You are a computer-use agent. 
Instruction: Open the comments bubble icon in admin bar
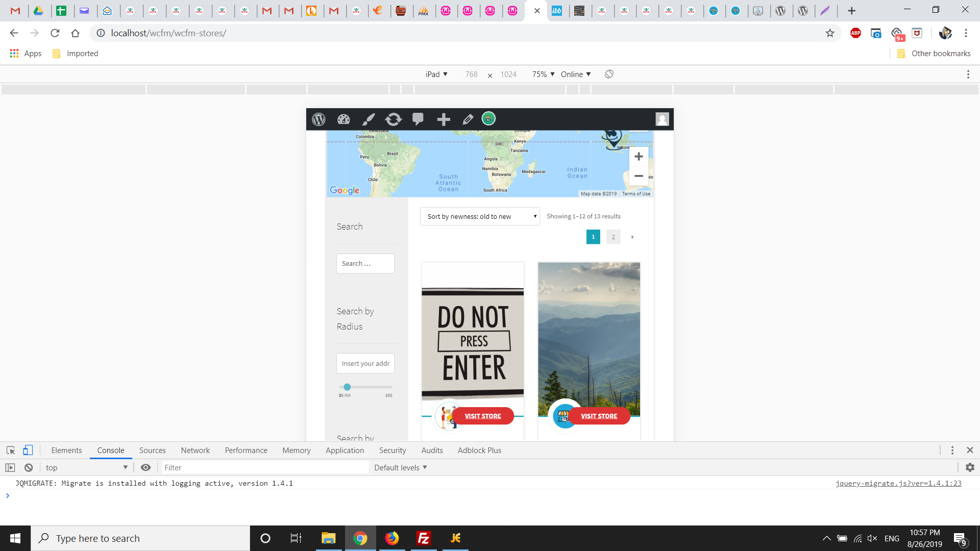coord(418,119)
